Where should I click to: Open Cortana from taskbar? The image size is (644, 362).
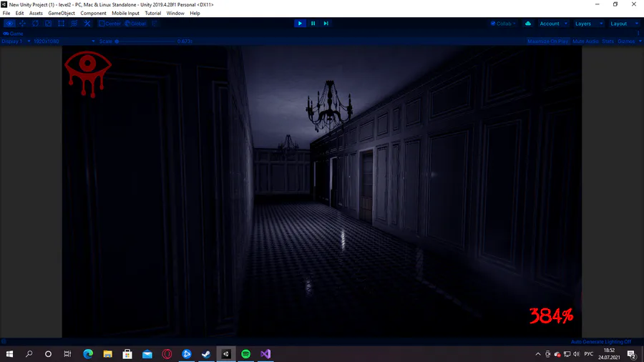[48, 354]
